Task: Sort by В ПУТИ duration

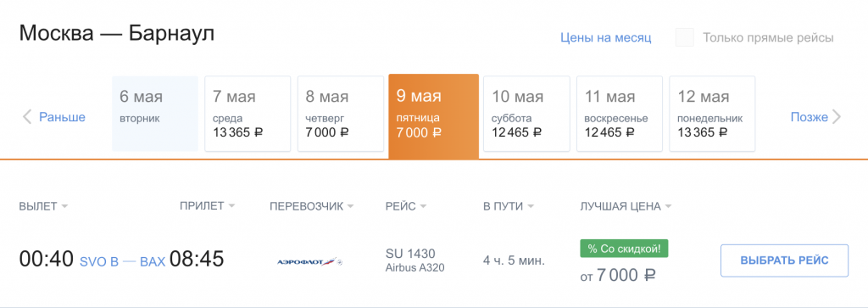Action: [x=509, y=207]
